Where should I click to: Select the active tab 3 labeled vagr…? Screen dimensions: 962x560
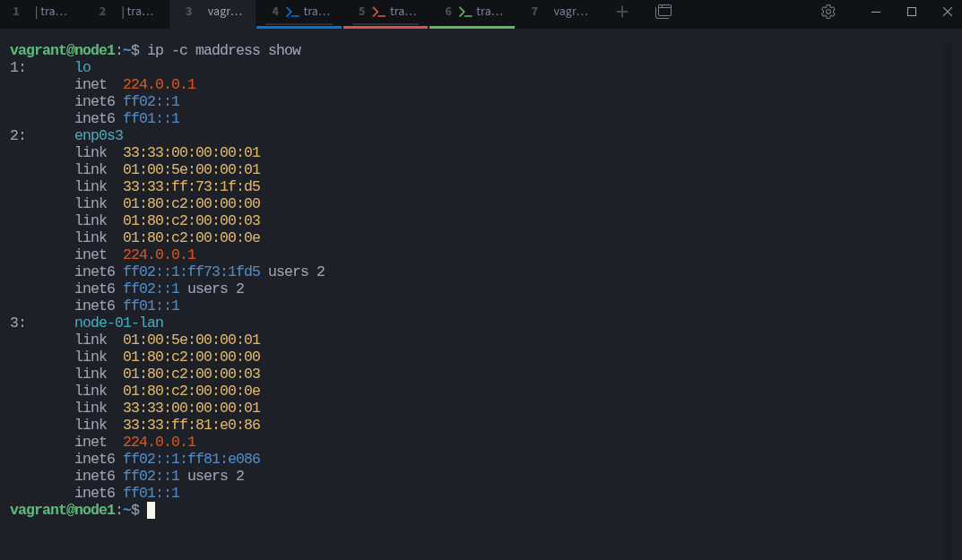212,13
